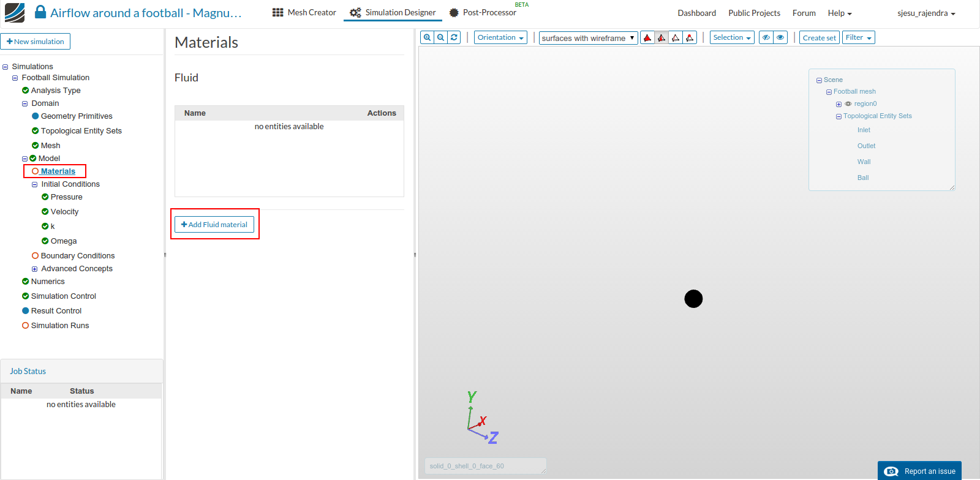
Task: Collapse the Model tree node
Action: point(25,159)
